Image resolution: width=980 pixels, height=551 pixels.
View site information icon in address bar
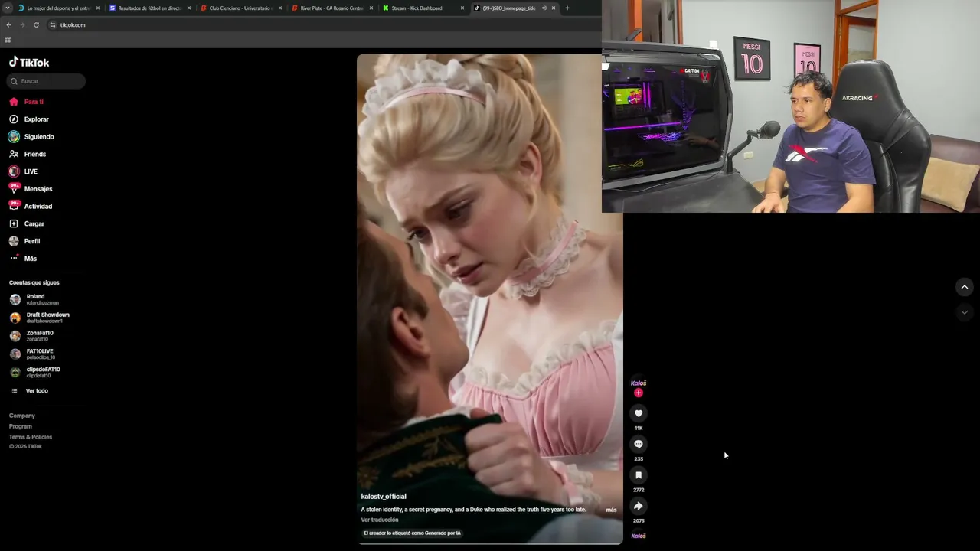[53, 25]
